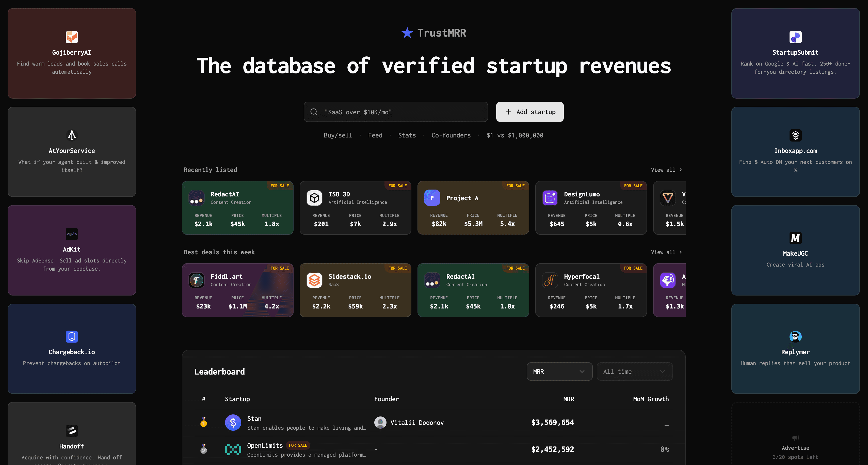The height and width of the screenshot is (465, 868).
Task: Click the AdKit code tag icon
Action: 72,234
